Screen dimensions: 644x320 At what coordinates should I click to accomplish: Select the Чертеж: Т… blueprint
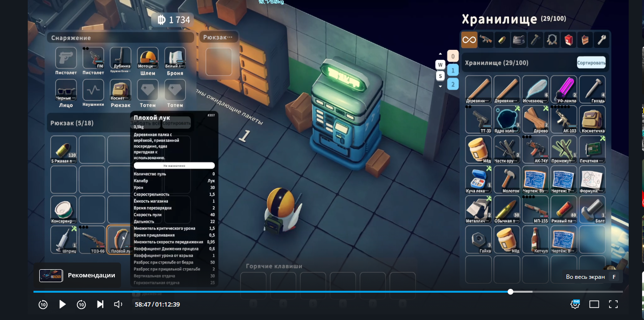(x=564, y=180)
